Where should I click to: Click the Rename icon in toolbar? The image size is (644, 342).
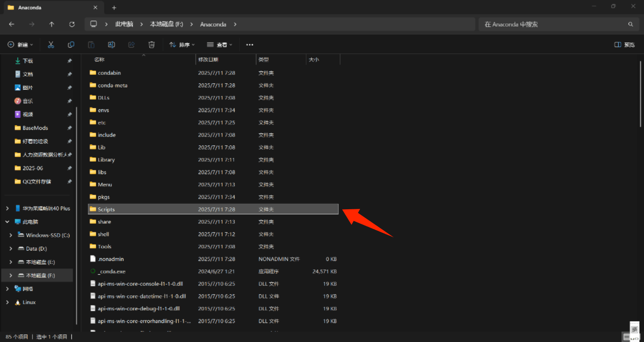pyautogui.click(x=111, y=45)
